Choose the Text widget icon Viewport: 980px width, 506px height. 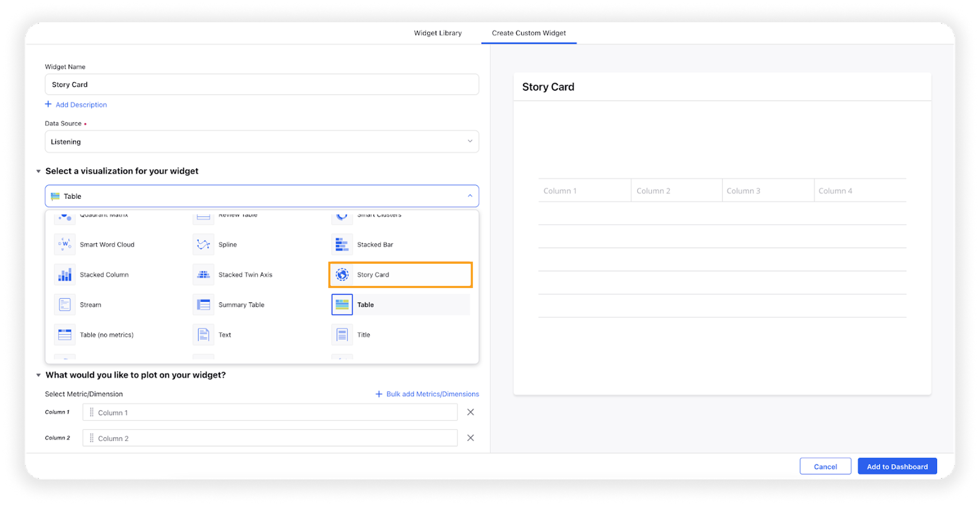coord(203,334)
